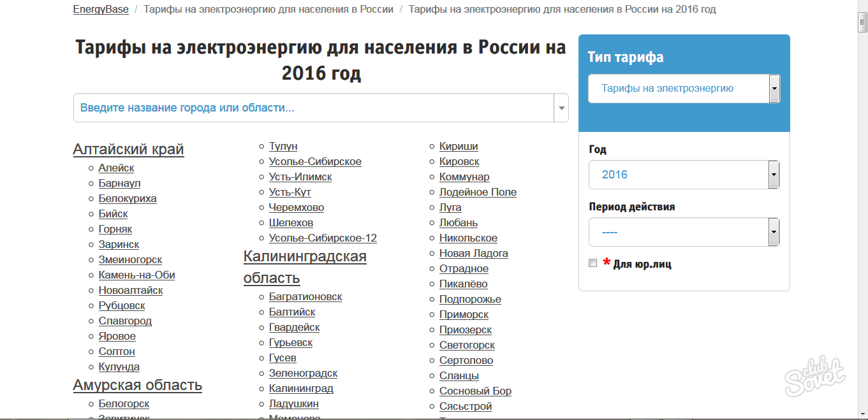Expand the 'Год' 2016 dropdown

(x=684, y=175)
